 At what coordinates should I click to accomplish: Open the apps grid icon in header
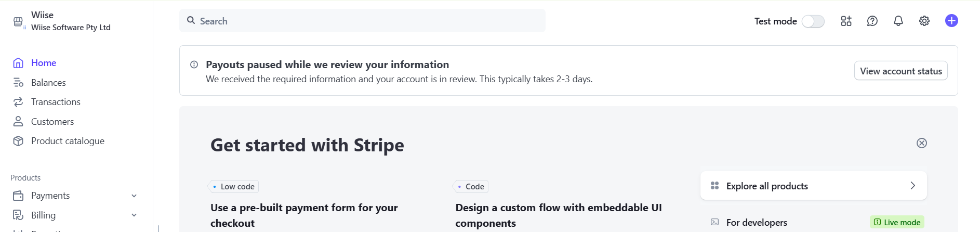846,21
